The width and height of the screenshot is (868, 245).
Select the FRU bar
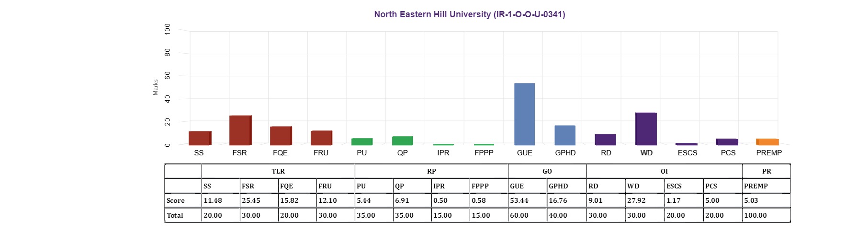321,138
